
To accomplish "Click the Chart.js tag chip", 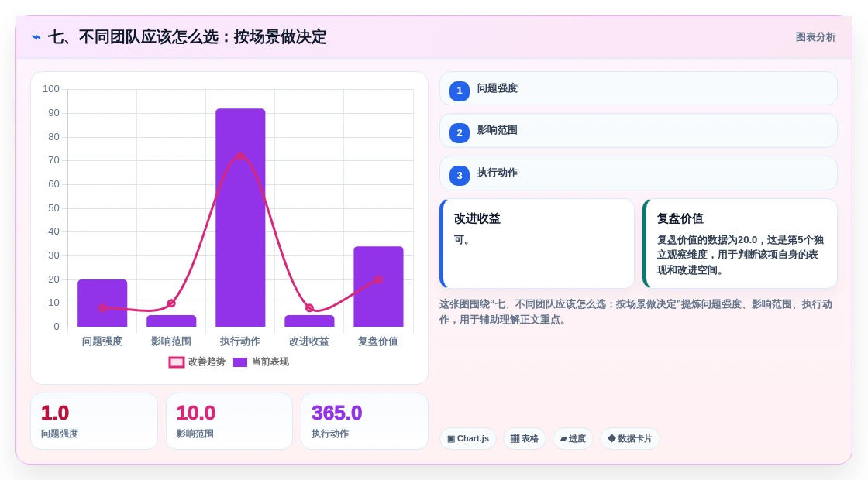I will coord(468,438).
